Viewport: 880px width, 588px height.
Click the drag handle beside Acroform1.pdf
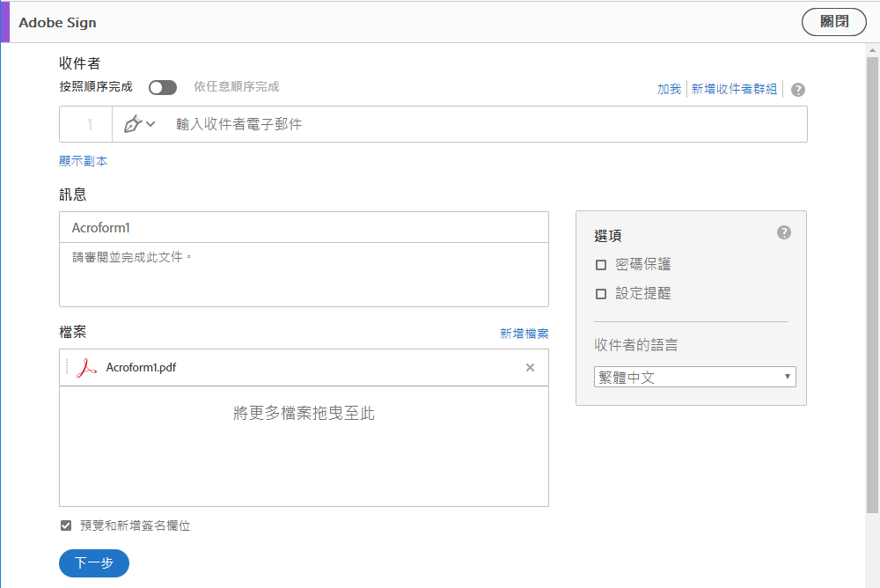click(67, 368)
